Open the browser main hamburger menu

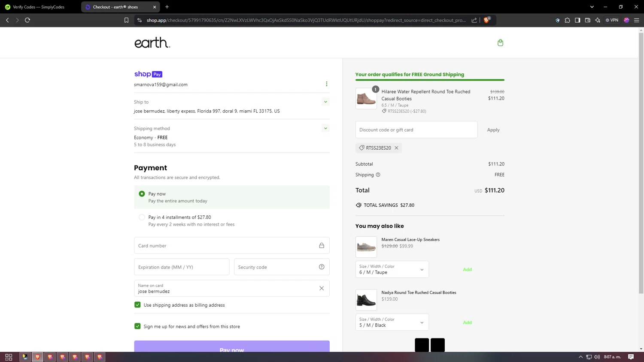point(637,20)
